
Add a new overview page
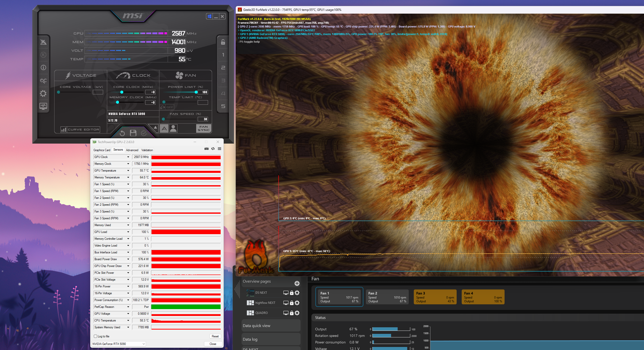(x=297, y=283)
